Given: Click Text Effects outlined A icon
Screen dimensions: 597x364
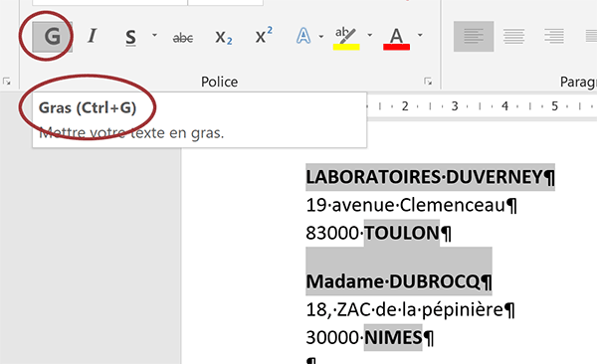Looking at the screenshot, I should (303, 36).
